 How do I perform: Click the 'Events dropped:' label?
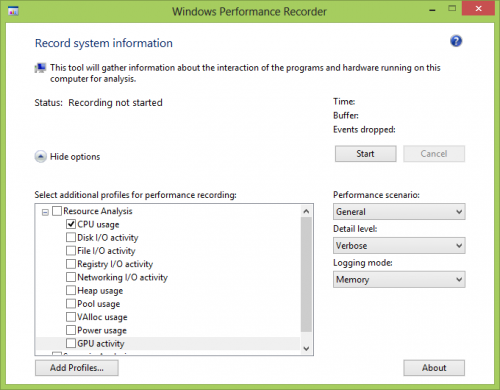pos(364,130)
